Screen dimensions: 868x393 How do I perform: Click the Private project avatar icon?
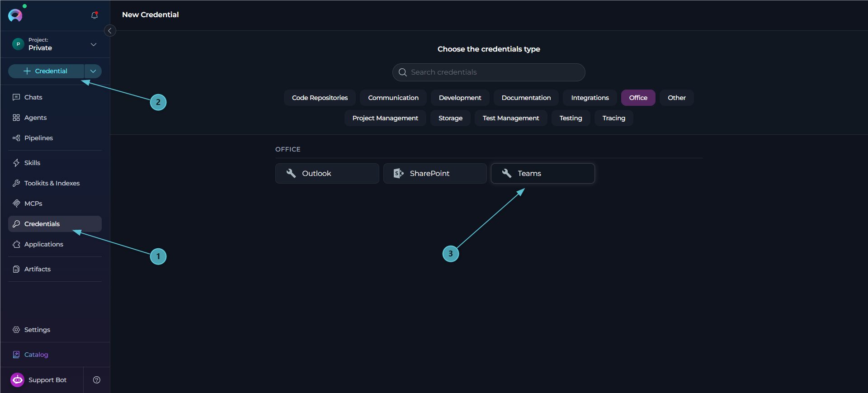[18, 44]
